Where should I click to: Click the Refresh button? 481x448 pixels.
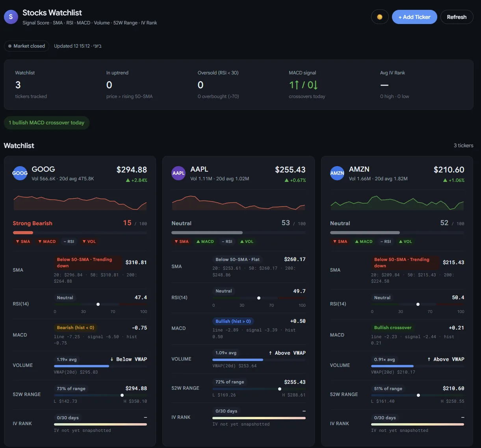coord(457,17)
